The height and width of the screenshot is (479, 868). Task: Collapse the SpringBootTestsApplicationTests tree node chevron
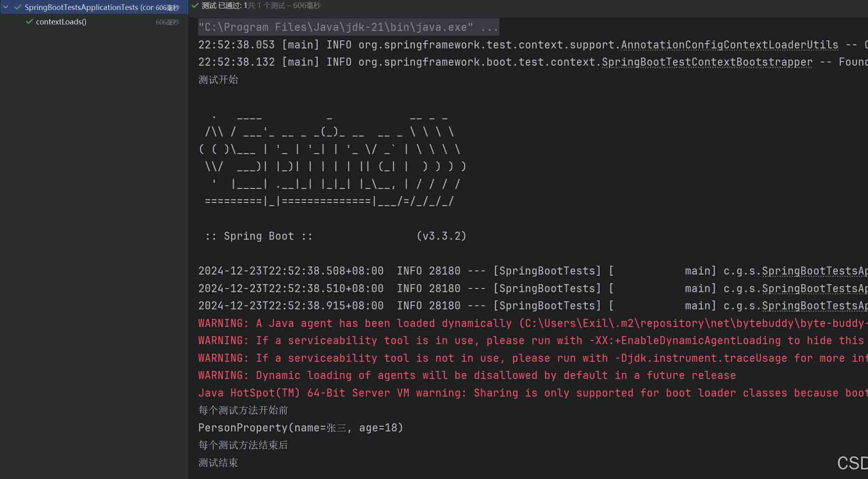(x=6, y=7)
